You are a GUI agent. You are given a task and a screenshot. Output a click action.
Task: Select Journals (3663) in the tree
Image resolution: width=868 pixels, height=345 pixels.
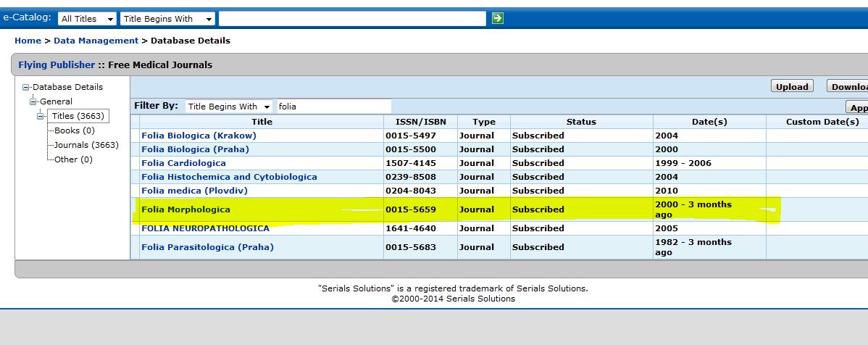(x=85, y=145)
